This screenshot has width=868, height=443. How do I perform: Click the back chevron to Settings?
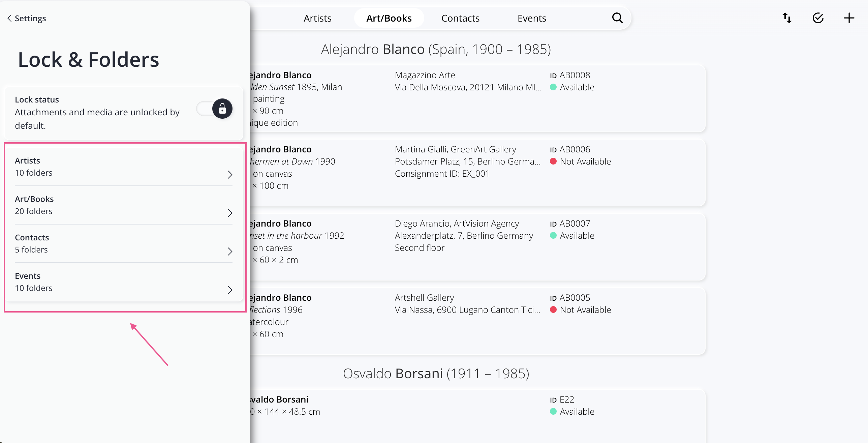pyautogui.click(x=9, y=18)
